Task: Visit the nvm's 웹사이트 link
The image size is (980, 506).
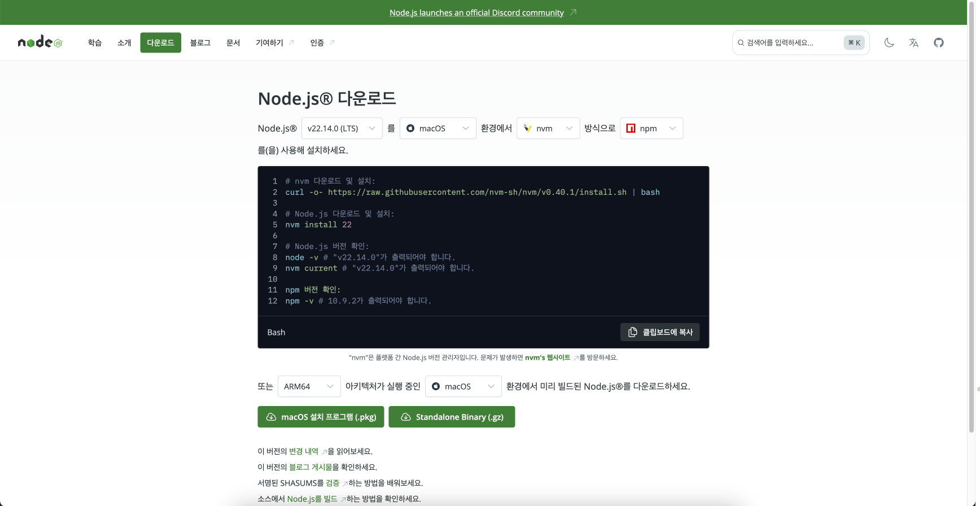Action: (x=548, y=357)
